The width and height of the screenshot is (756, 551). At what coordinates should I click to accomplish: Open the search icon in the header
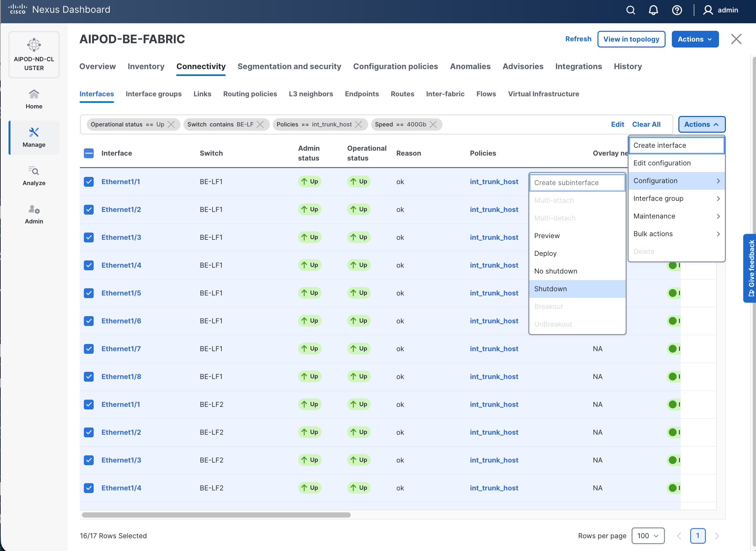pyautogui.click(x=631, y=10)
